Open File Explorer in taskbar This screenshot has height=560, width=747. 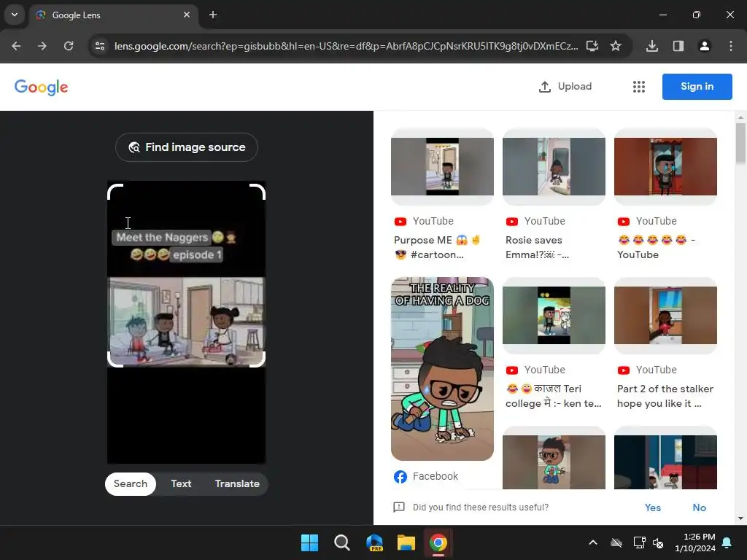coord(406,542)
